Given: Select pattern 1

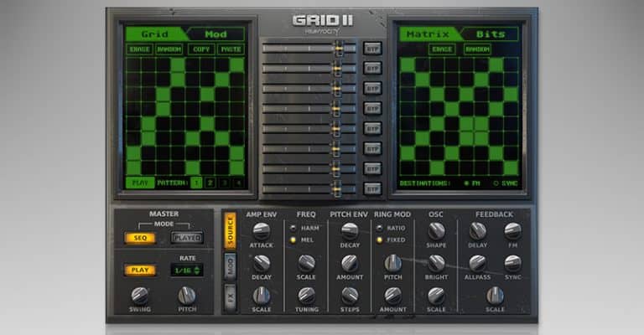Looking at the screenshot, I should tap(196, 183).
